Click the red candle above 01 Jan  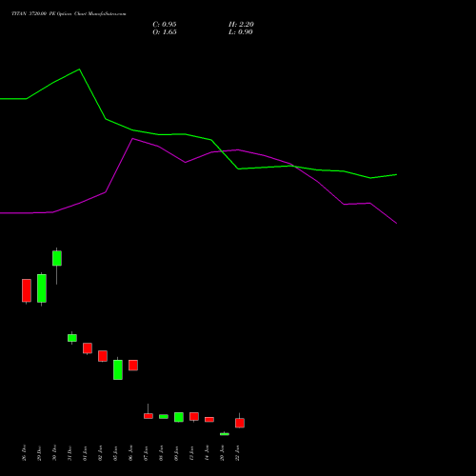pyautogui.click(x=88, y=348)
